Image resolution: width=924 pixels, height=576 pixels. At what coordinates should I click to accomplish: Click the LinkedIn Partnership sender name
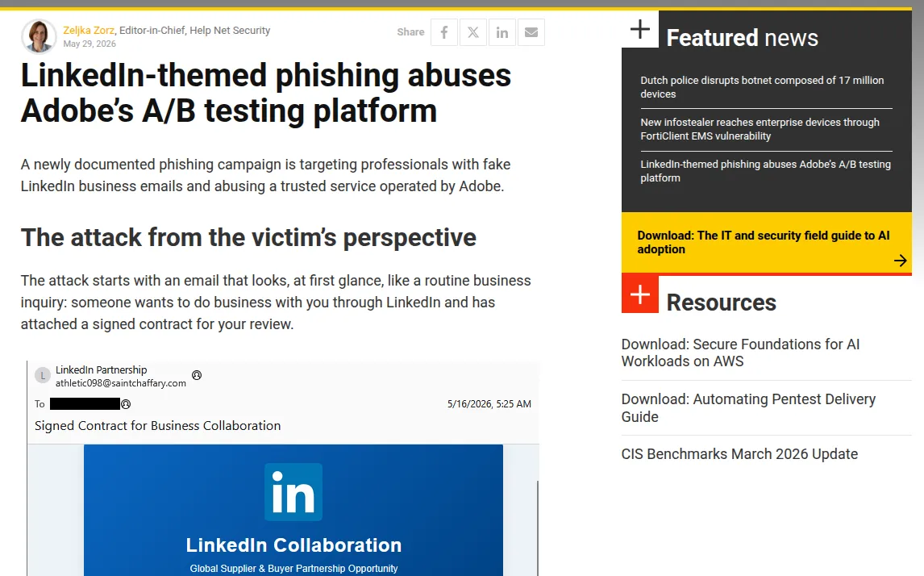[x=102, y=369]
